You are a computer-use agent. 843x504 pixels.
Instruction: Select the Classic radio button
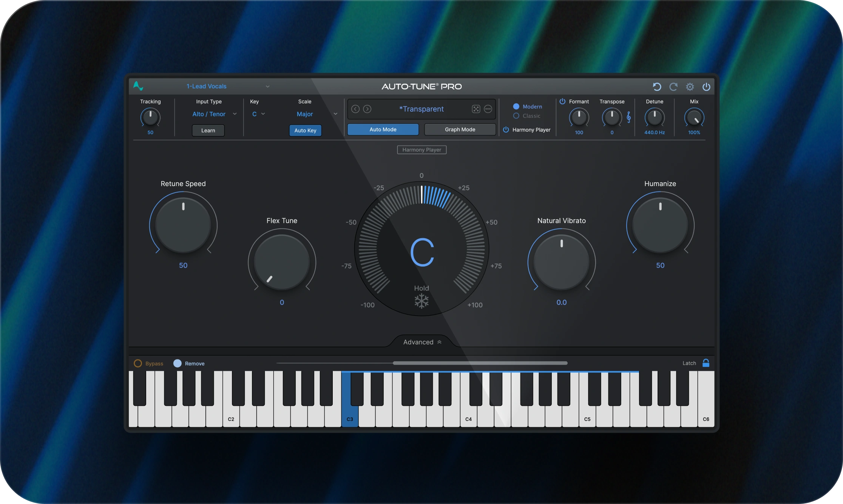coord(516,116)
